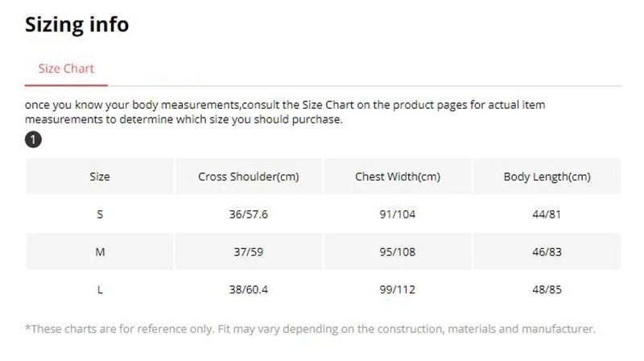Select the Size column header
Image resolution: width=644 pixels, height=361 pixels.
tap(100, 176)
